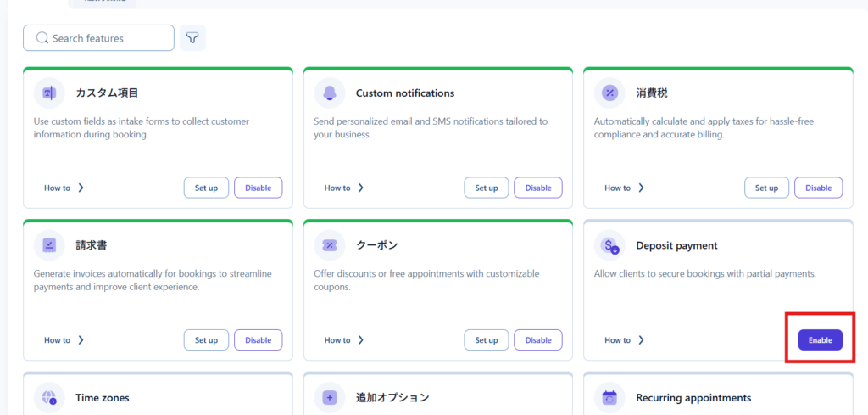Disable the クーポン feature
Screen dimensions: 868x415
tap(538, 340)
